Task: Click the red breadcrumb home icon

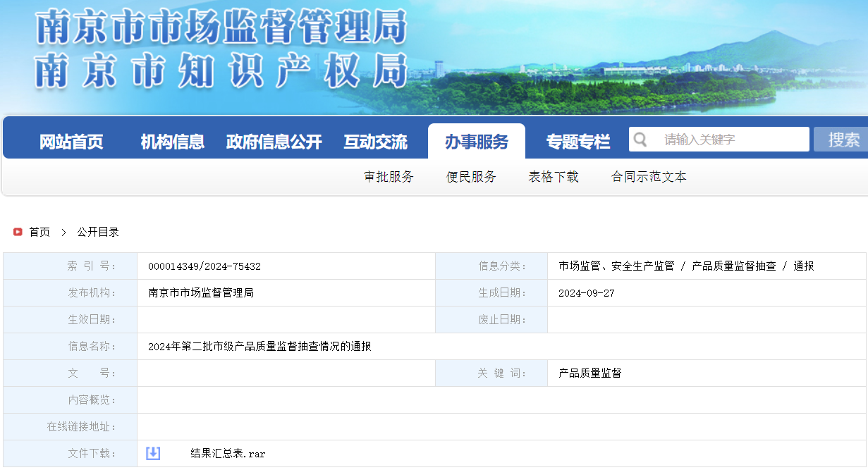Action: tap(18, 232)
